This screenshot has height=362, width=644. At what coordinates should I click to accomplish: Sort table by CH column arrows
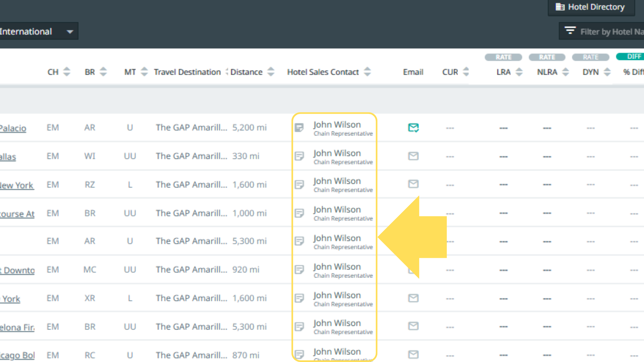[x=67, y=72]
